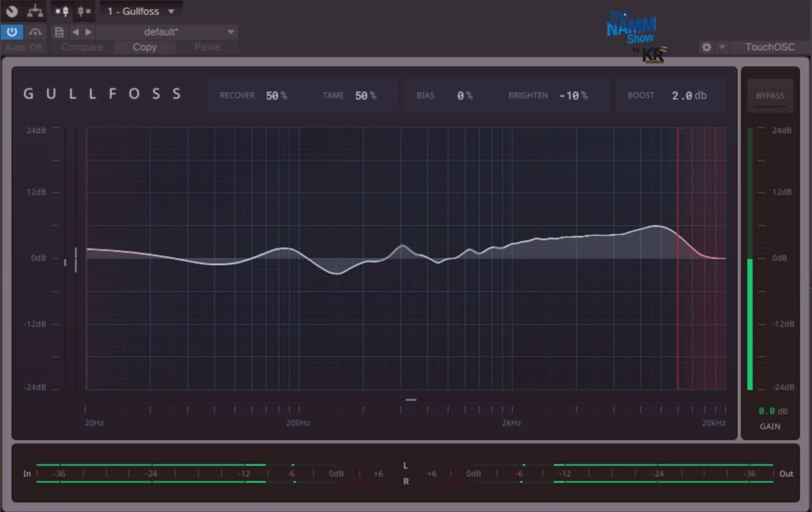Toggle the Auto: Off automation mode
This screenshot has height=512, width=812.
coord(24,47)
